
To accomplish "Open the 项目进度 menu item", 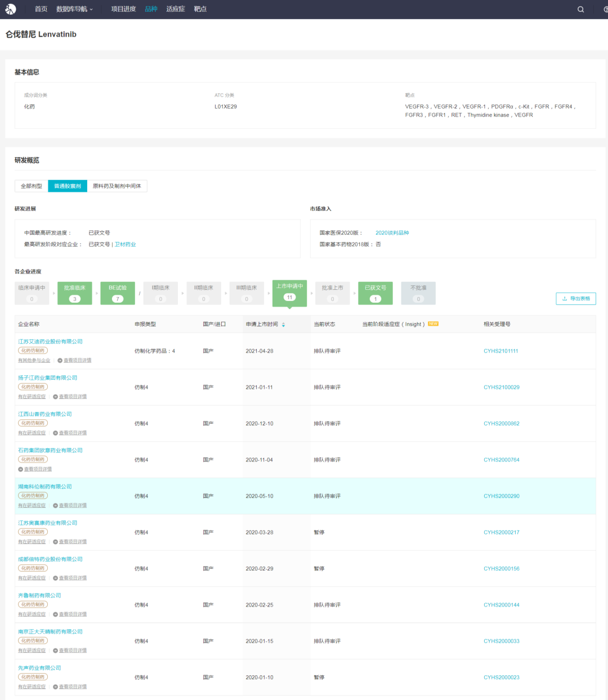I will click(123, 9).
